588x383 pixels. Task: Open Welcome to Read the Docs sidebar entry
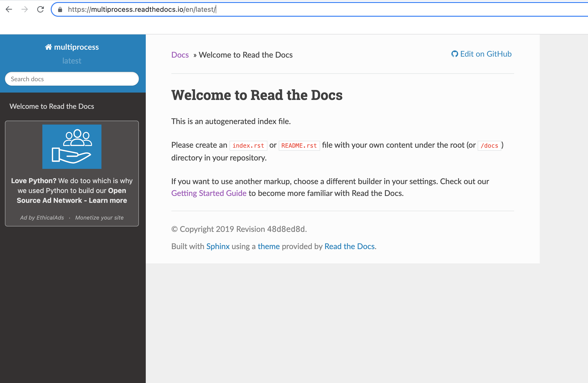coord(52,106)
